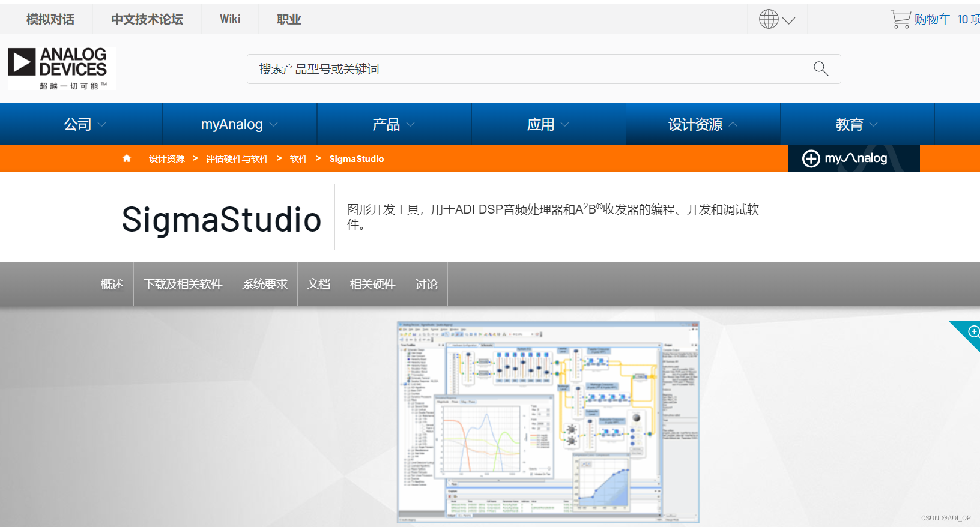Focus the product search input field
980x527 pixels.
543,69
